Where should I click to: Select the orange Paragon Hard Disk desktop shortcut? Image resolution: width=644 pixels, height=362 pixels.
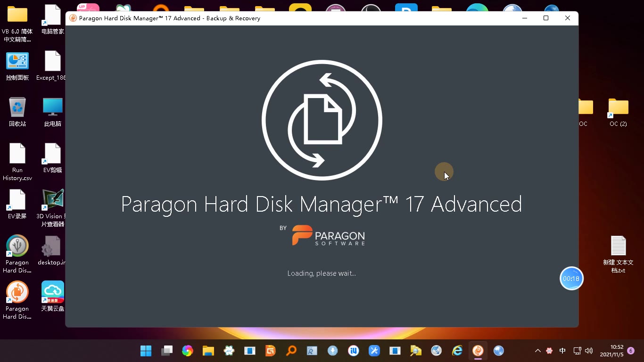point(17,301)
